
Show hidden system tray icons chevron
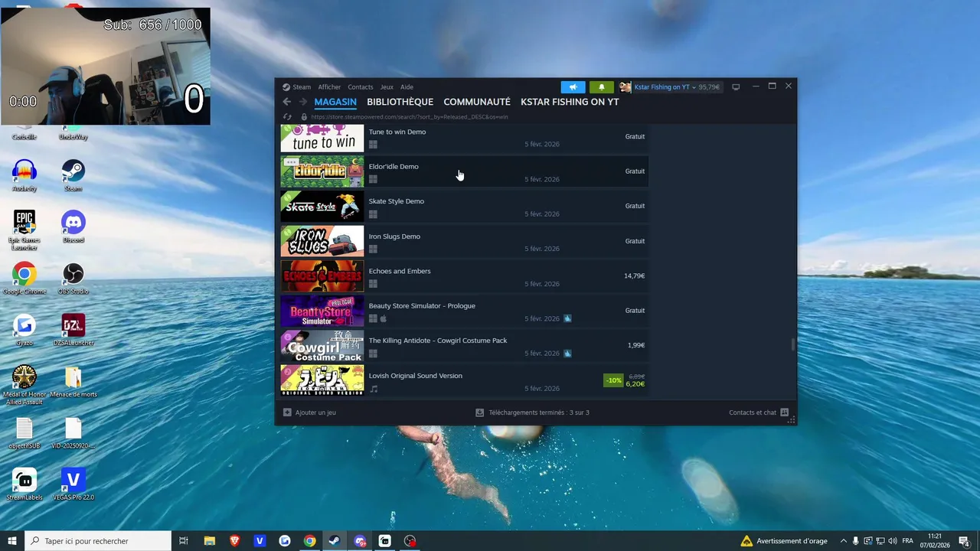tap(843, 541)
